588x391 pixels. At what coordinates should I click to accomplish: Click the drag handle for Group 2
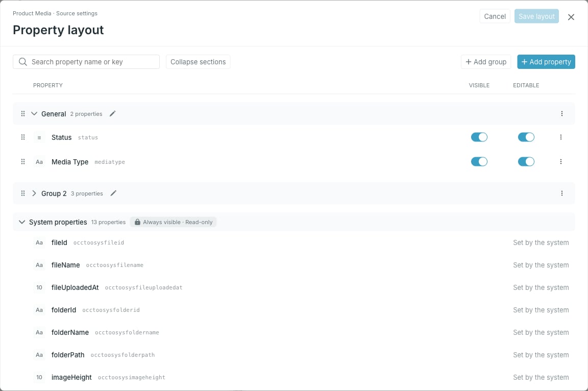point(23,193)
